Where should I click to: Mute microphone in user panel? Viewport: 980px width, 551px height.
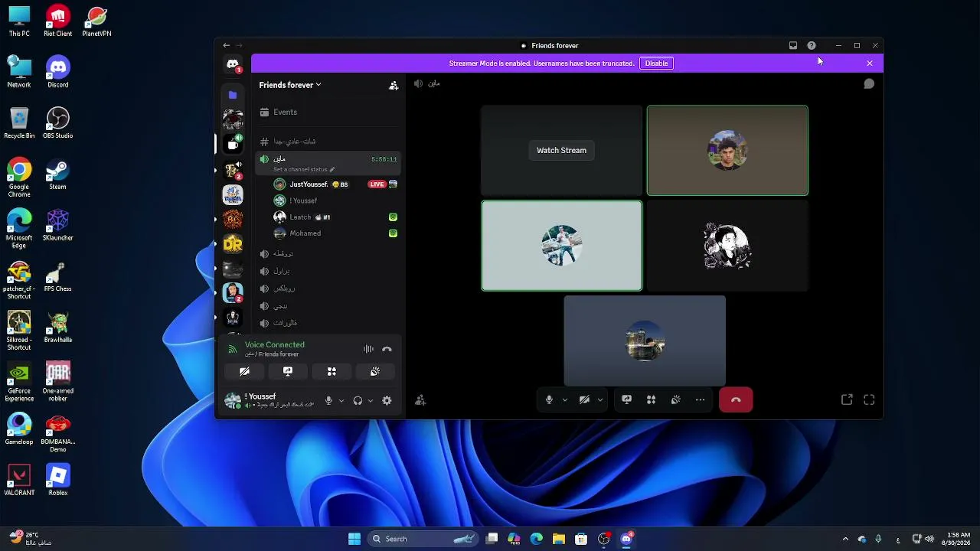point(328,400)
